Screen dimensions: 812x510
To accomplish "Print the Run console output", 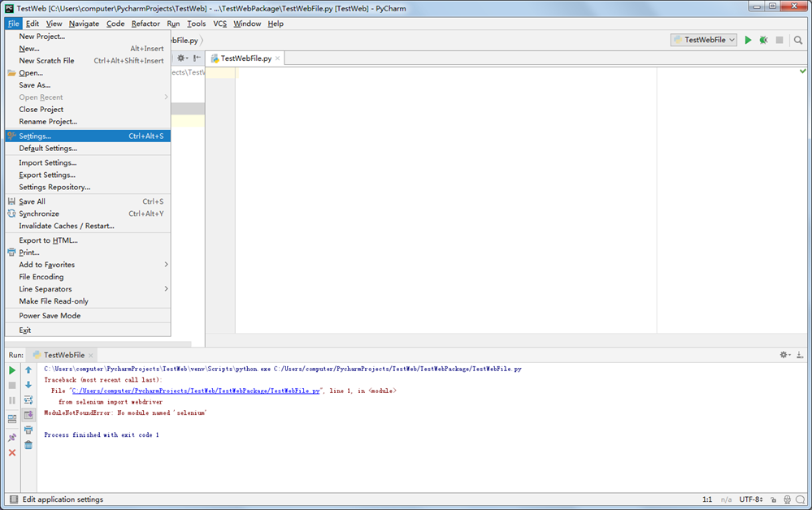I will click(28, 430).
